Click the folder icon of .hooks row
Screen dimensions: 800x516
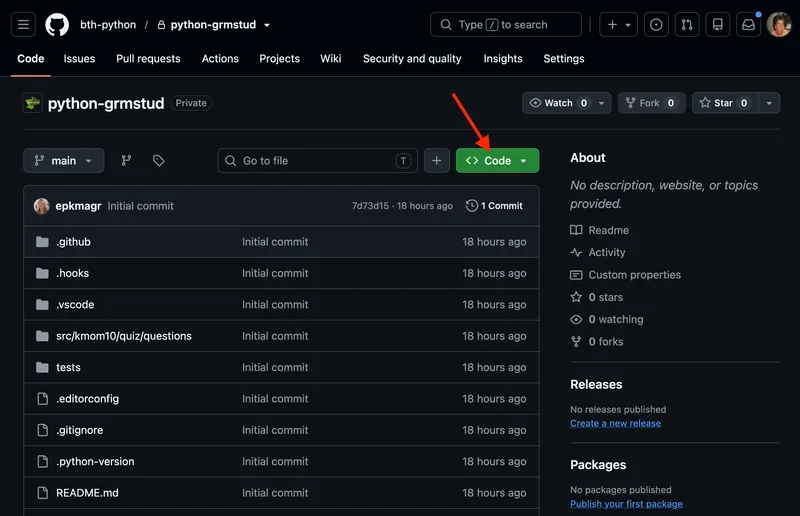(42, 273)
